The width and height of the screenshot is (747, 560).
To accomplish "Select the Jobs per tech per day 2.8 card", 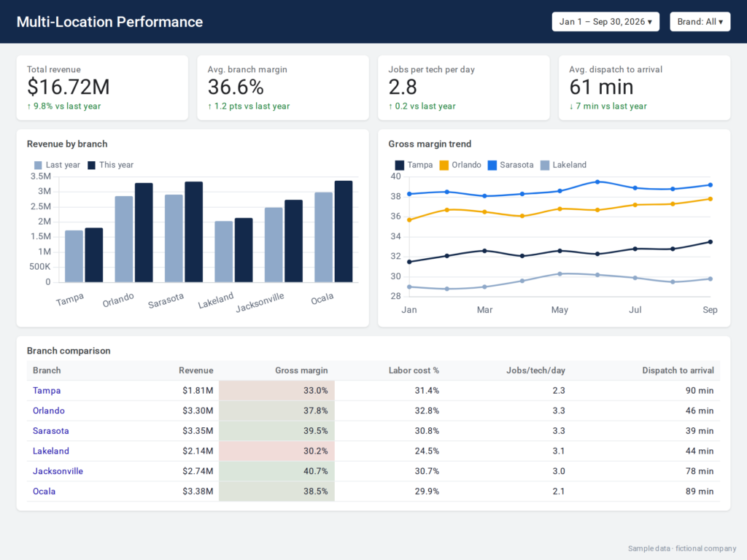I will [x=463, y=87].
